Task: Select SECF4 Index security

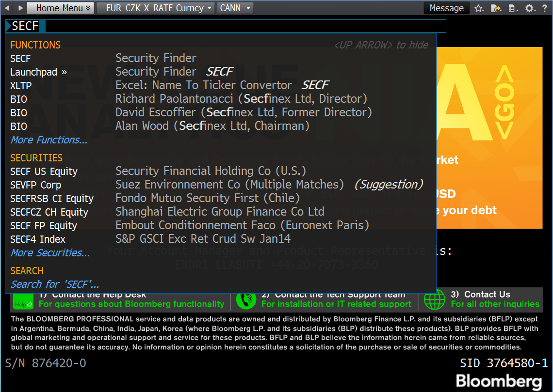Action: point(221,239)
